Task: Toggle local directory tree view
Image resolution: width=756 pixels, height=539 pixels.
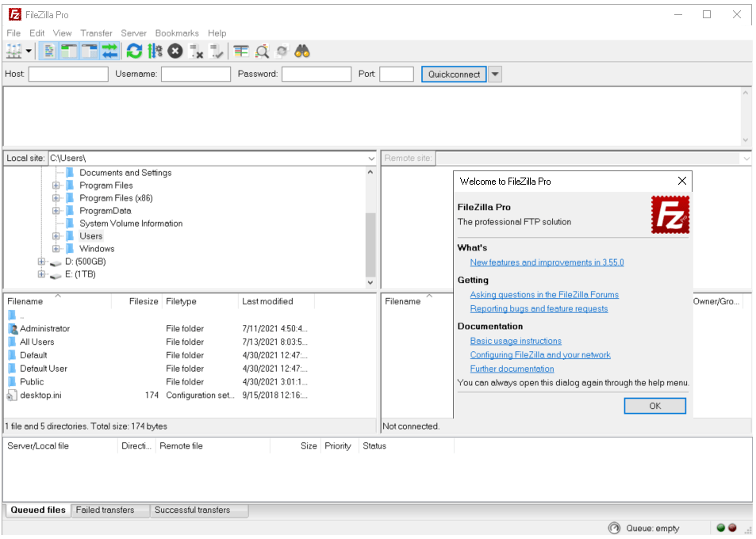Action: (x=69, y=52)
